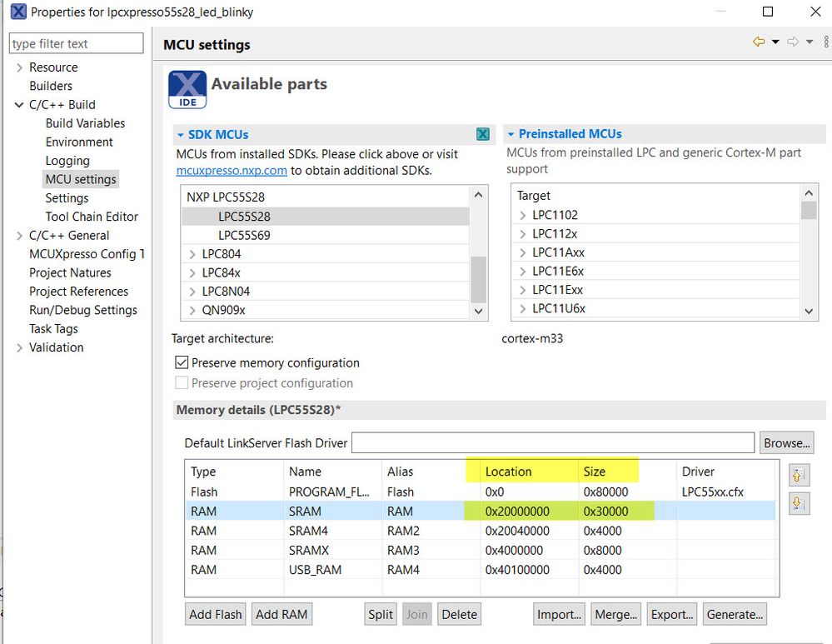832x644 pixels.
Task: Select the USB_RAM memory row
Action: click(480, 570)
